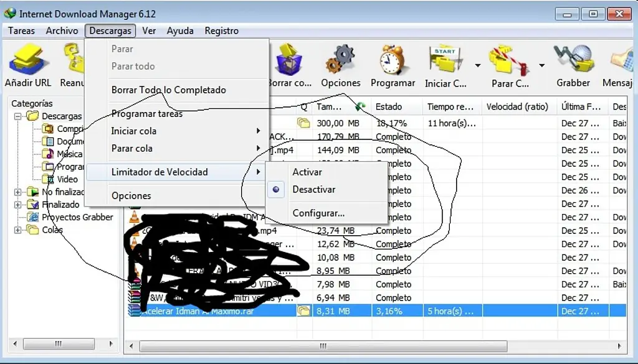Screen dimensions: 638x364
Task: Select the Música category icon
Action: 48,154
